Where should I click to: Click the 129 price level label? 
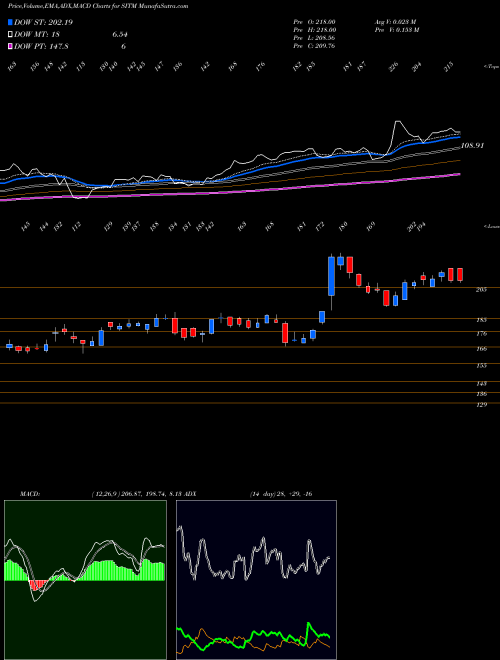tap(481, 405)
